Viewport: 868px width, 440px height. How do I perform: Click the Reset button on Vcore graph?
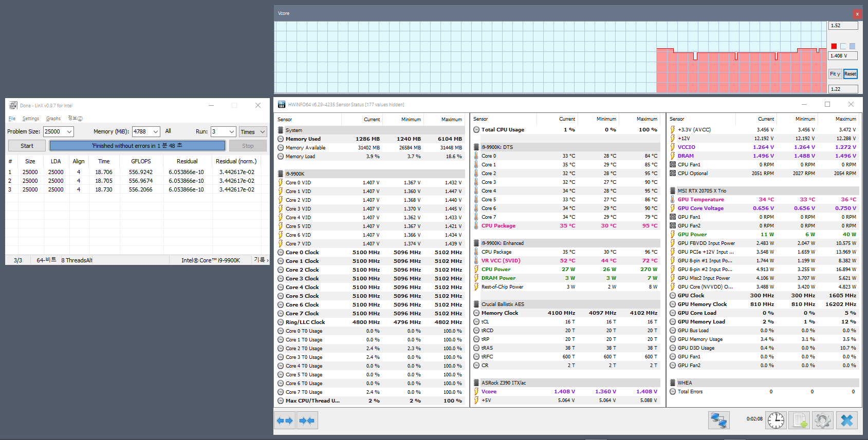click(851, 74)
